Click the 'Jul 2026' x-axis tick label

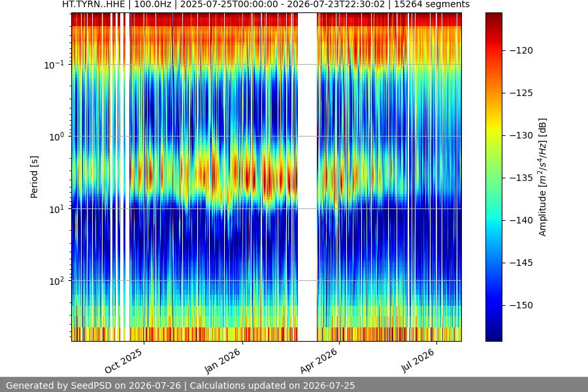419,361
